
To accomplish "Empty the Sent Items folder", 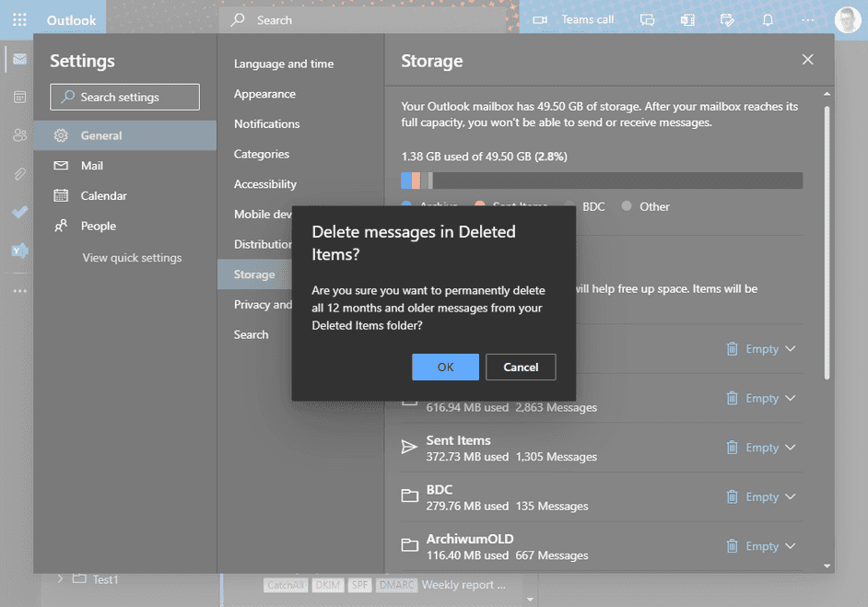I will click(761, 447).
